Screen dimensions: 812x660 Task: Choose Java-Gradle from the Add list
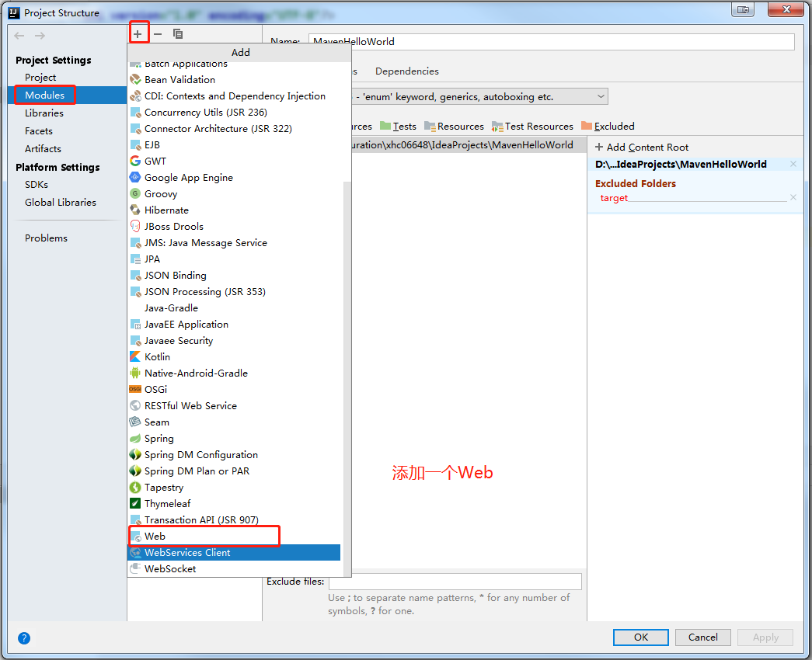[234, 308]
